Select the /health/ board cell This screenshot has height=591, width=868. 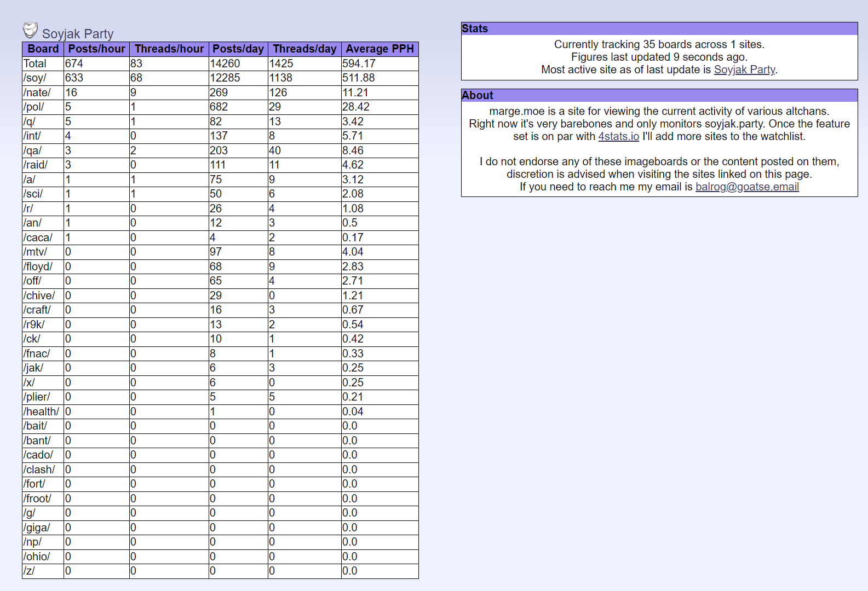(x=41, y=412)
